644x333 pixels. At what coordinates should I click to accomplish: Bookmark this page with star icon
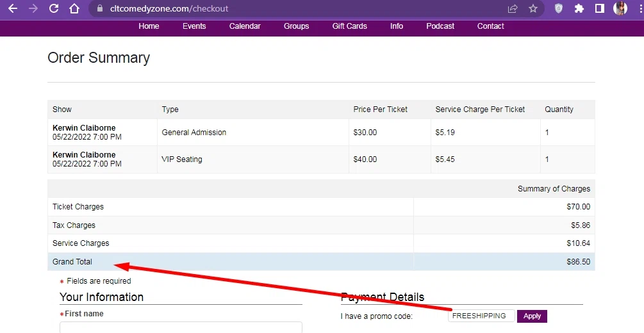pyautogui.click(x=533, y=8)
